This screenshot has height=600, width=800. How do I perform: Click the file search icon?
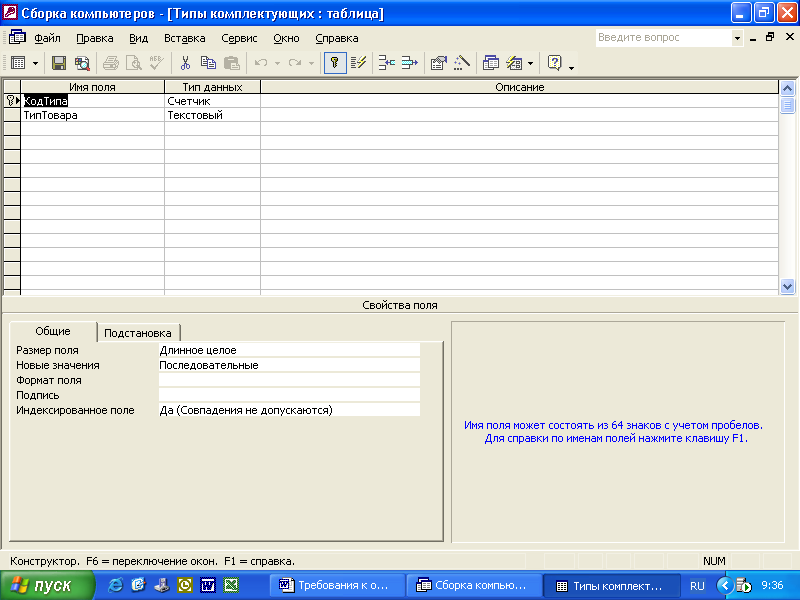(x=82, y=63)
